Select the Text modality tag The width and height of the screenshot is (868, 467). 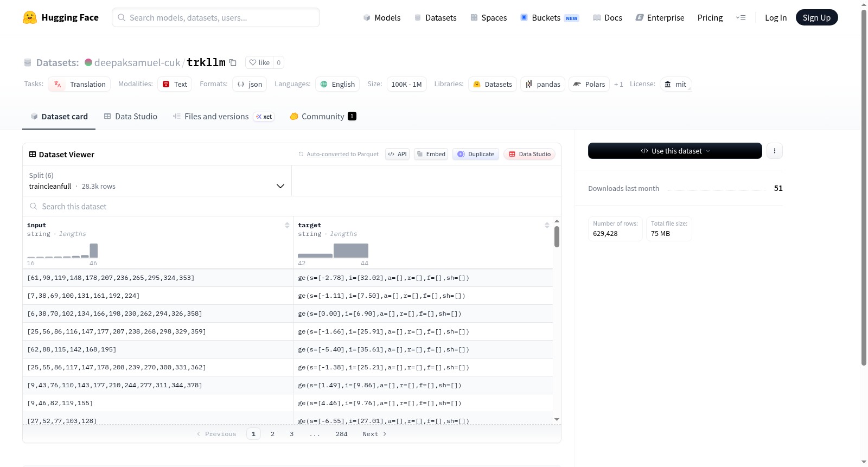click(175, 84)
